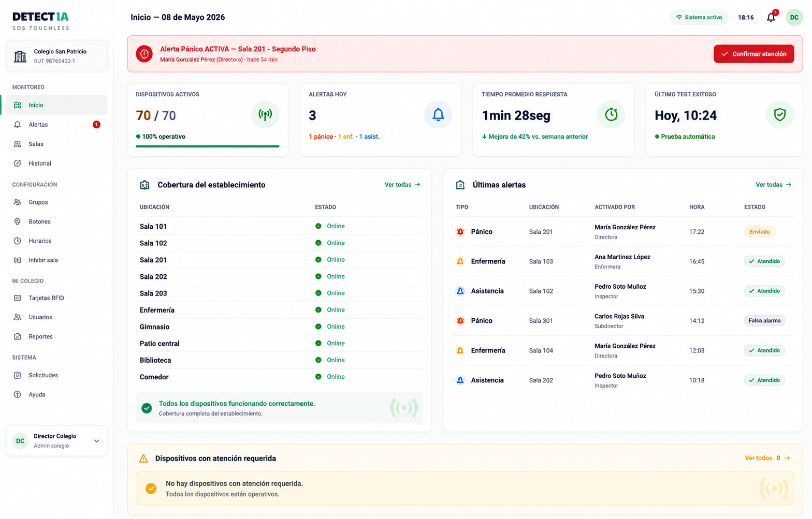Click the Enfermería bell icon for Sala 103

(460, 261)
